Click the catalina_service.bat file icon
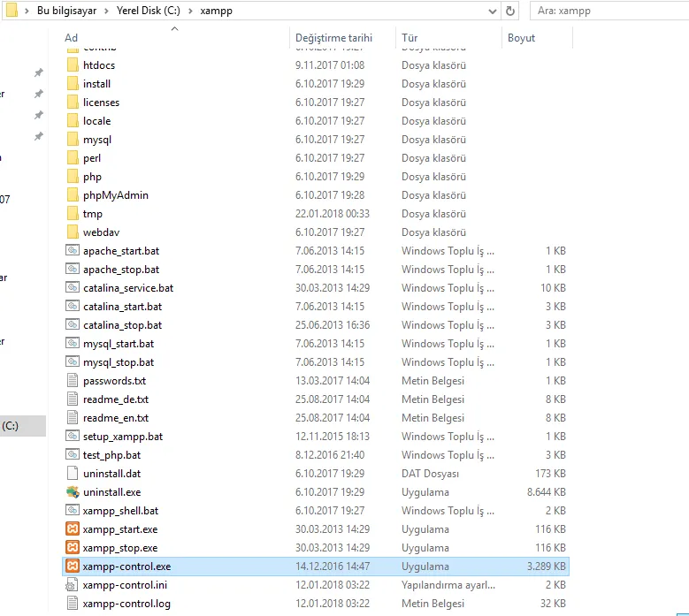 [x=73, y=287]
